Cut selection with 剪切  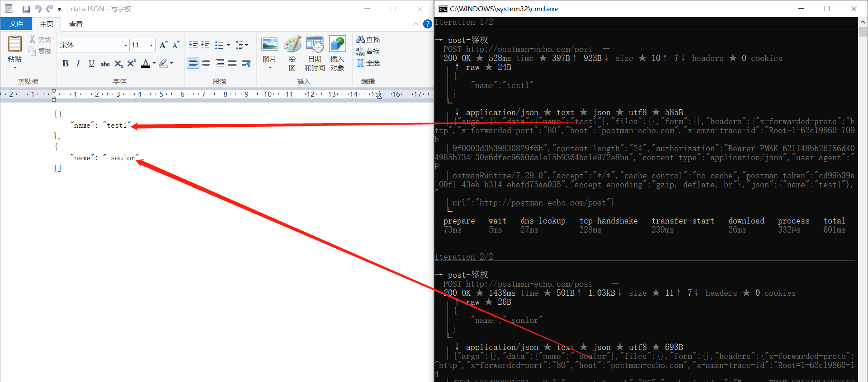[40, 39]
